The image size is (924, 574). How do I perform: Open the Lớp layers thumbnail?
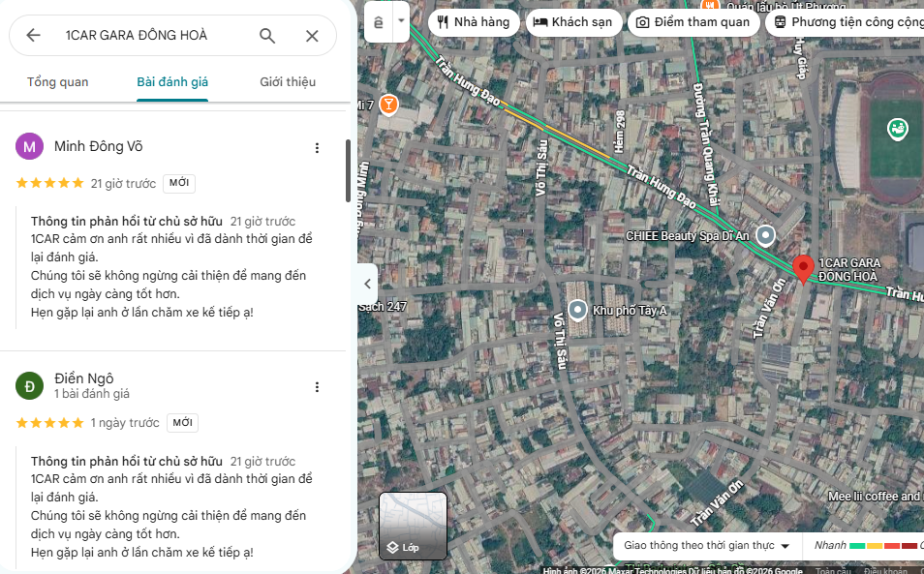(x=414, y=526)
